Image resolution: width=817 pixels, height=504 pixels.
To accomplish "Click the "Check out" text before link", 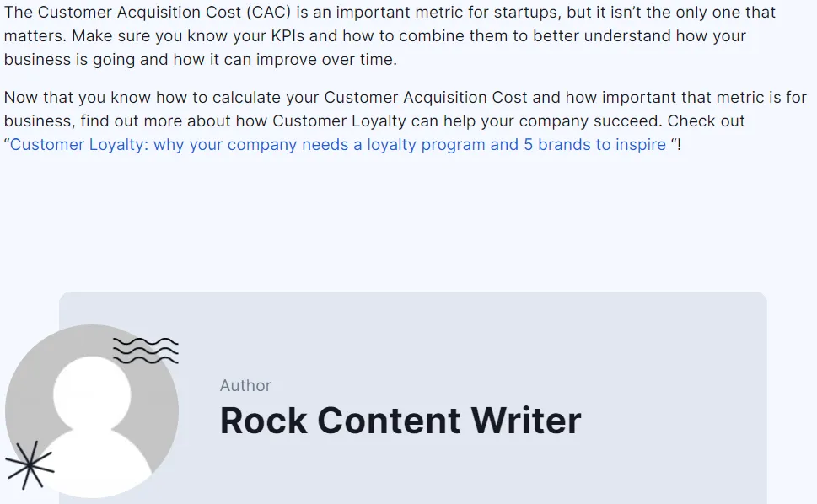I will 707,121.
